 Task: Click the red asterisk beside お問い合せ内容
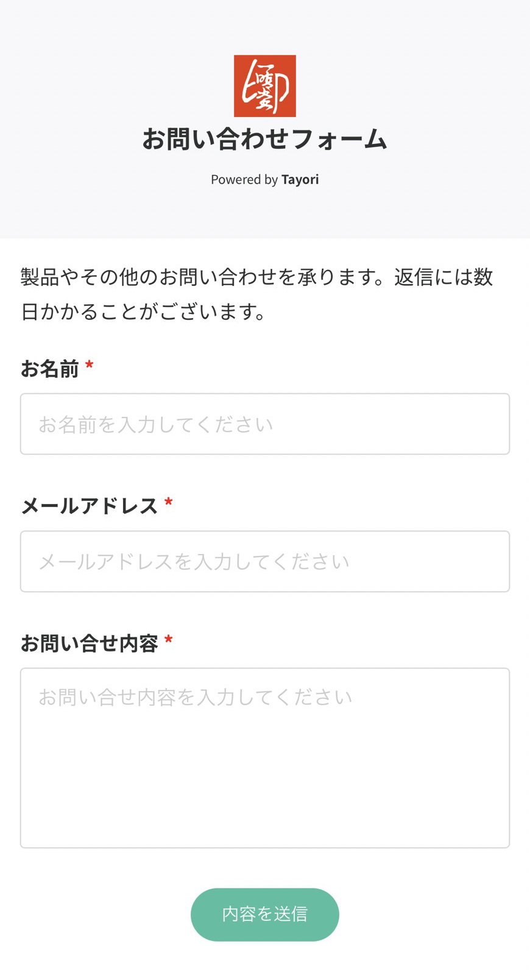coord(169,641)
